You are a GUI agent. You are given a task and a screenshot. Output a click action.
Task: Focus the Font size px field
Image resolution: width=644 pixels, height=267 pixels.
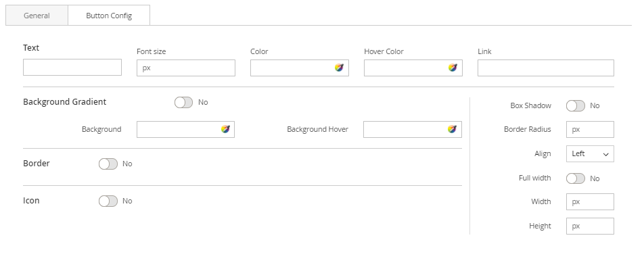186,68
